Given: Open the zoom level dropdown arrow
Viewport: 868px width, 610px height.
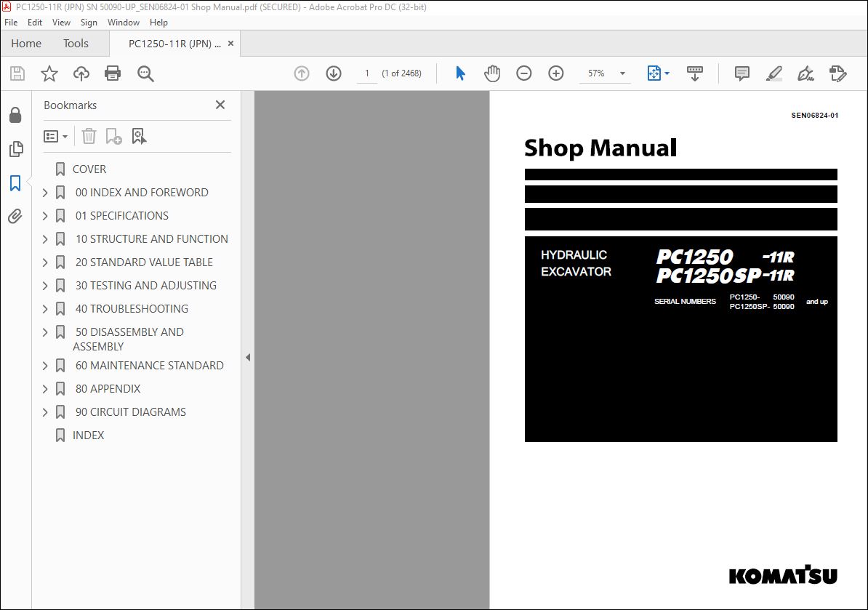Looking at the screenshot, I should (x=622, y=73).
